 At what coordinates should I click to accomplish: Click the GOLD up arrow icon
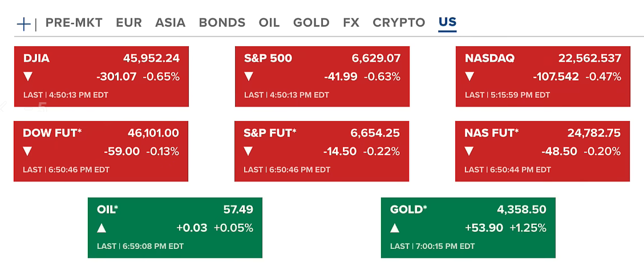click(x=395, y=228)
